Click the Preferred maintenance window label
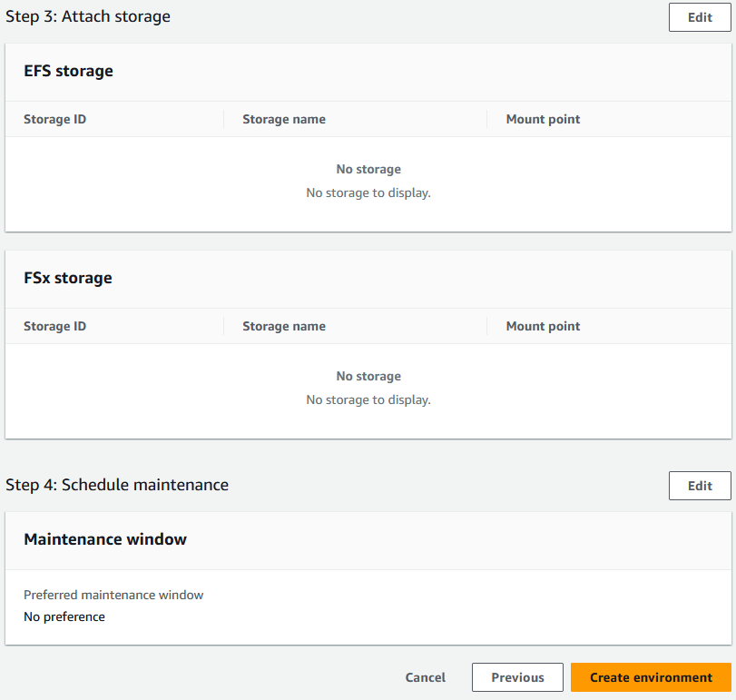The width and height of the screenshot is (736, 700). coord(113,596)
